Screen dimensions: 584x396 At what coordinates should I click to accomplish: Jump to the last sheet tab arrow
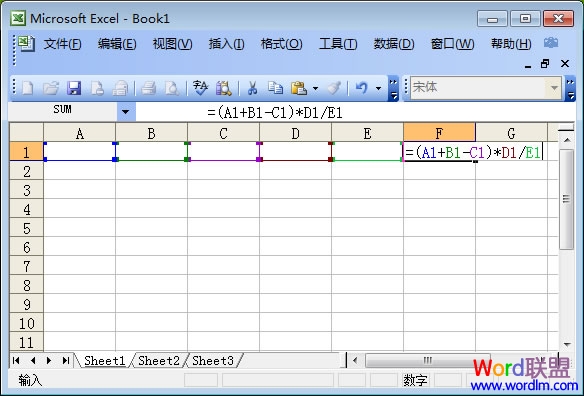(x=66, y=360)
